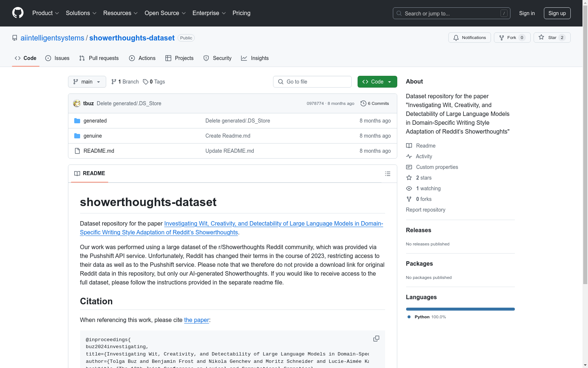This screenshot has height=368, width=588.
Task: Select the README tab heading
Action: click(90, 173)
